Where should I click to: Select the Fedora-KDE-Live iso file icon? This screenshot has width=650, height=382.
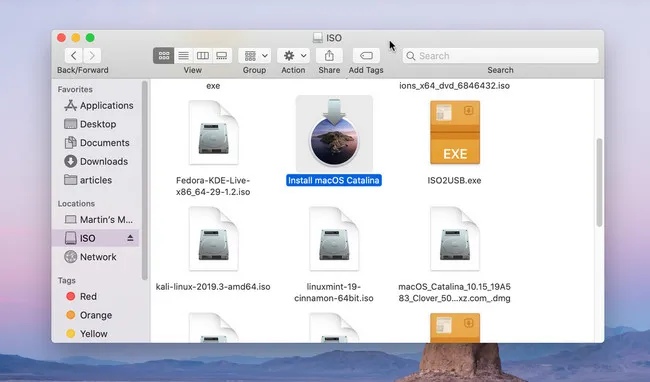213,133
